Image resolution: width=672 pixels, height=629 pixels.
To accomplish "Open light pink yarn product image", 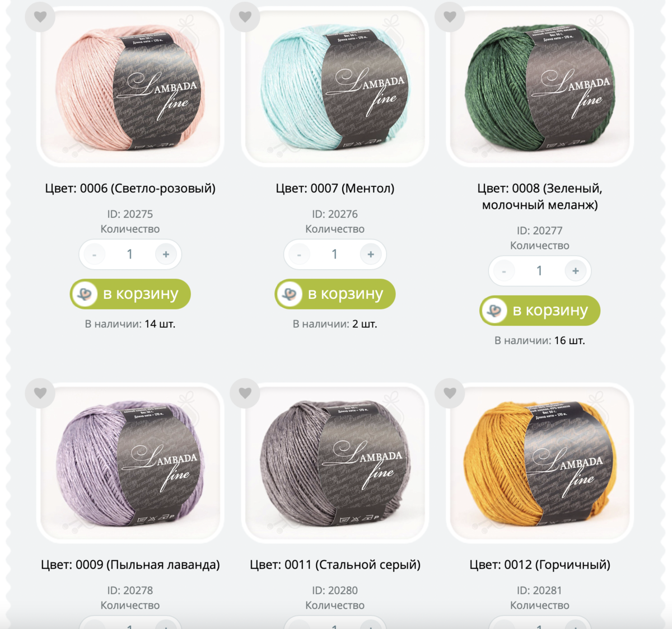I will [x=130, y=87].
